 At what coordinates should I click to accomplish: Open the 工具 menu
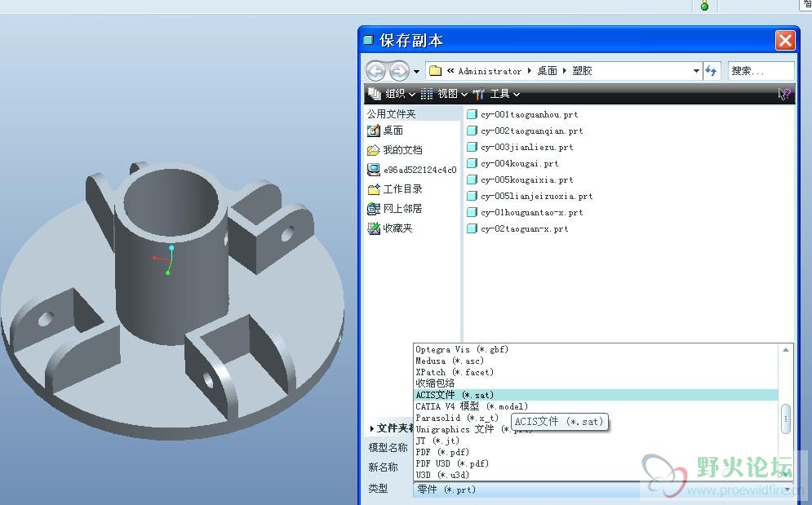[496, 94]
